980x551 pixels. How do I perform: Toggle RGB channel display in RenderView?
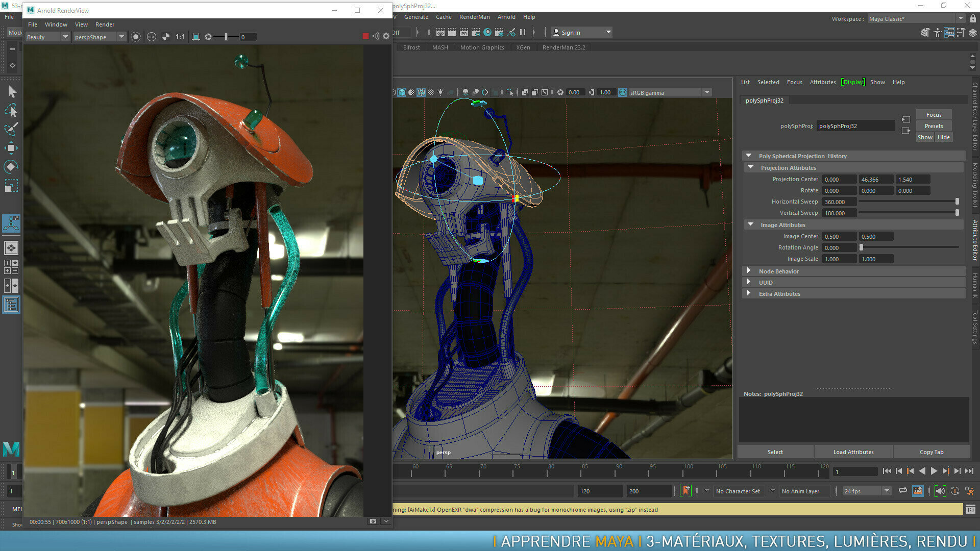click(152, 37)
